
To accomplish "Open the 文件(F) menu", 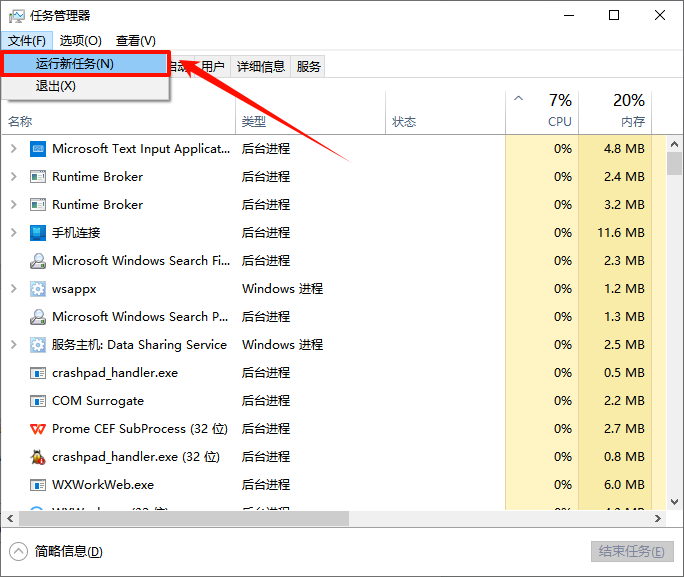I will [x=27, y=41].
